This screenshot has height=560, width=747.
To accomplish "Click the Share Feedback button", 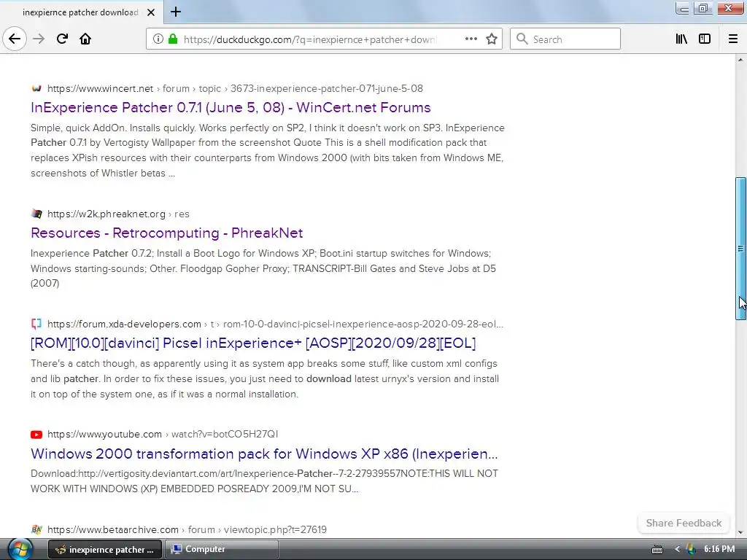I will (x=684, y=523).
